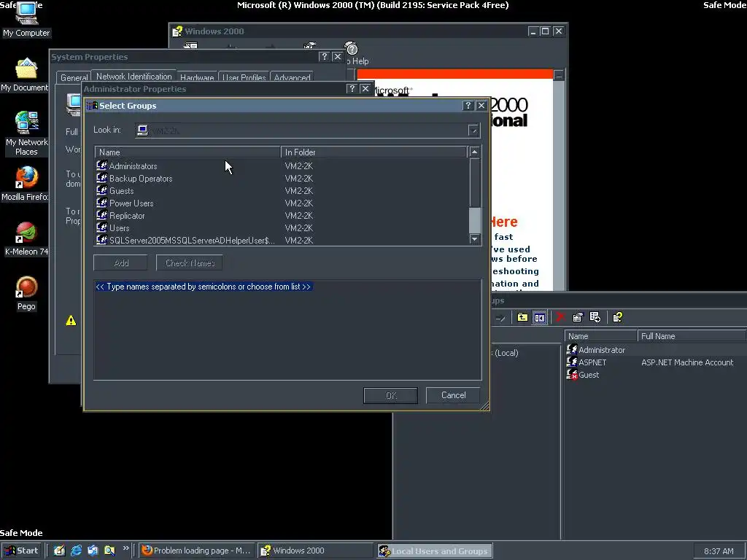Sort users by the Name column header
Image resolution: width=747 pixels, height=560 pixels.
[x=601, y=336]
